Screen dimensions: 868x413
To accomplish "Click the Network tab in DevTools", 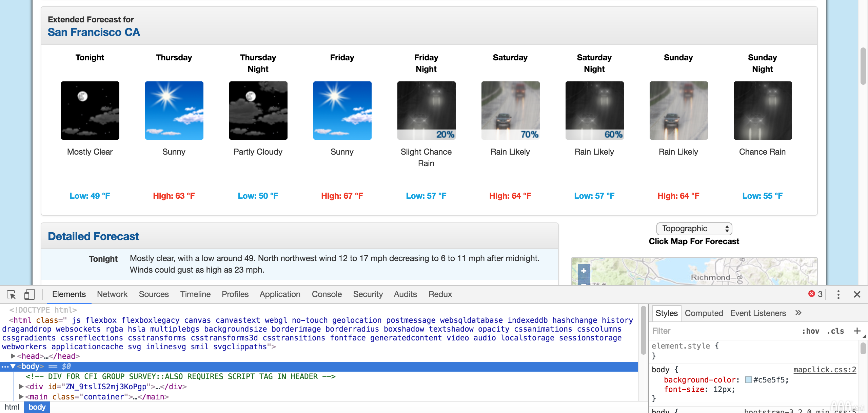I will [x=111, y=294].
